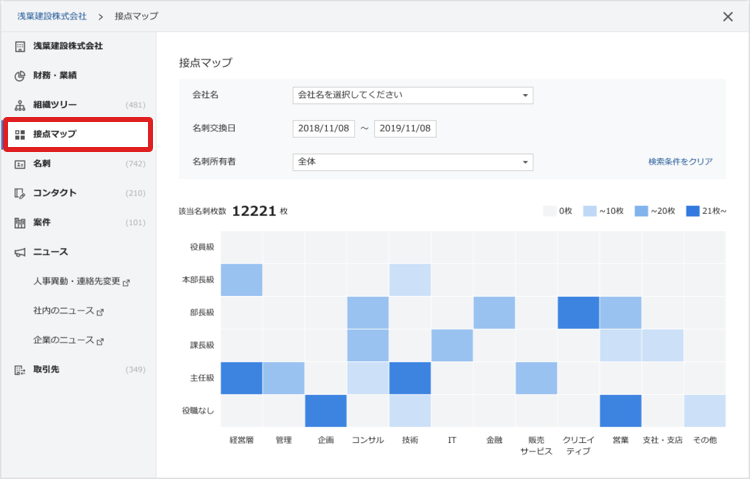Screen dimensions: 750x479
Task: Open the 名刺 sidebar section
Action: tap(78, 164)
